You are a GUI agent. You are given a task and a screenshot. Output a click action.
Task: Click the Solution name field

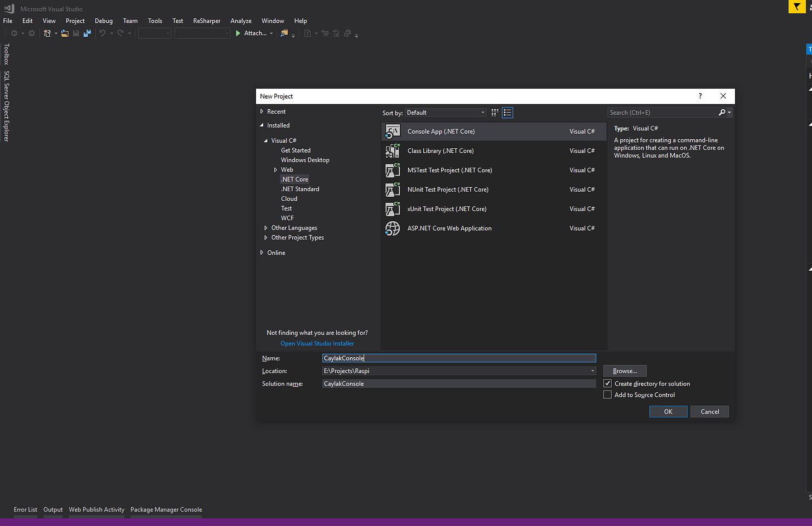click(x=459, y=384)
